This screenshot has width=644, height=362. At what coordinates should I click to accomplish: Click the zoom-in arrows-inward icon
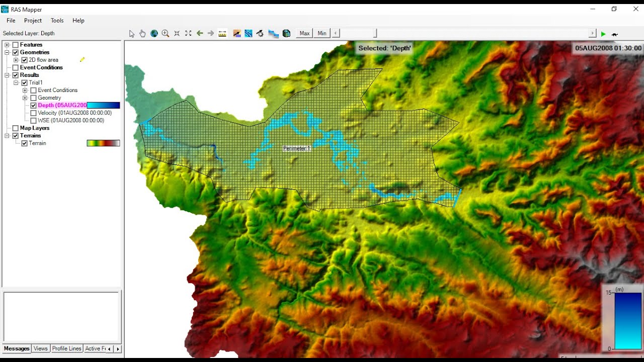(x=177, y=34)
